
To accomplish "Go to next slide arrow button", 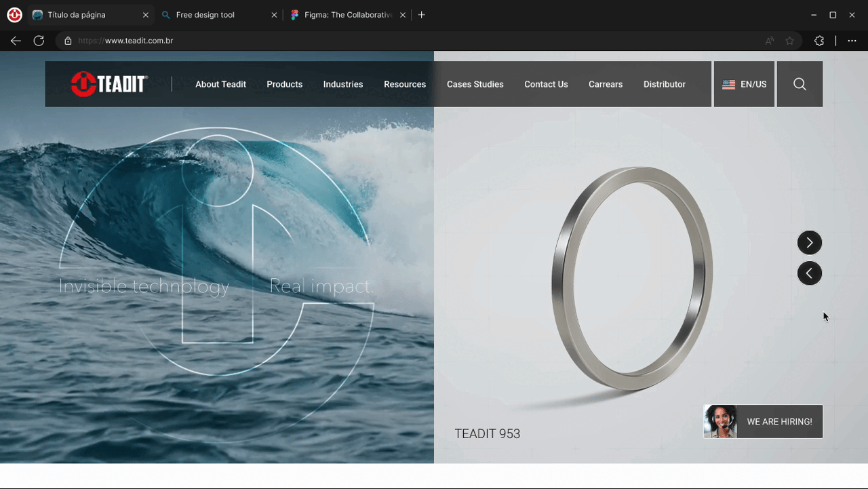I will tap(810, 243).
